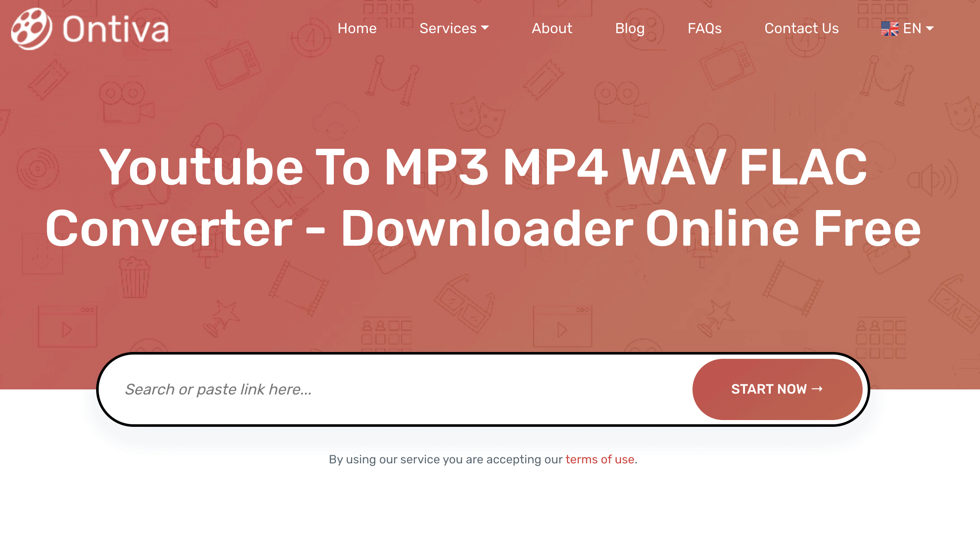
Task: Click the Blog navigation tab
Action: point(630,28)
